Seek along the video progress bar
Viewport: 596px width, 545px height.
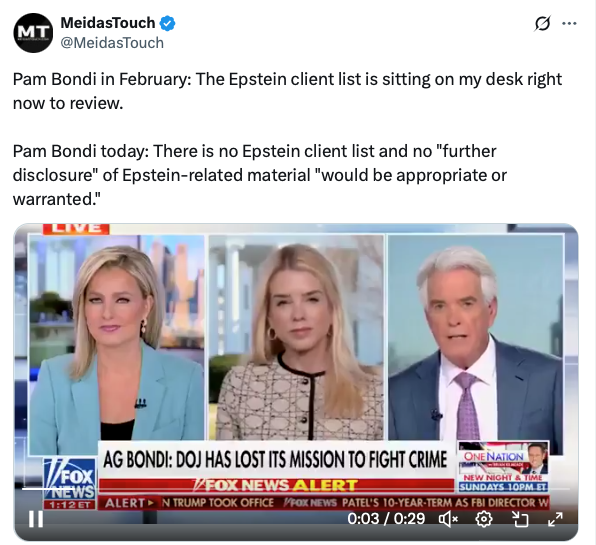[x=296, y=489]
